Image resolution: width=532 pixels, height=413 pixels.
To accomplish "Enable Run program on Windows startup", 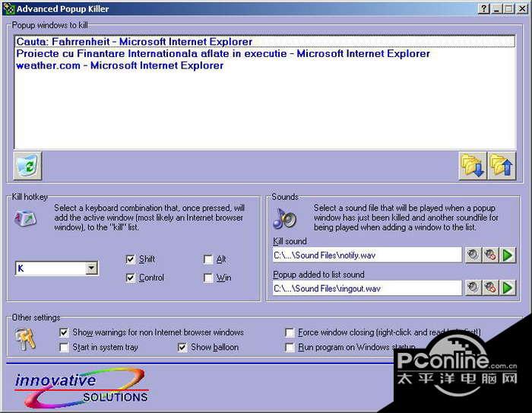I will [290, 348].
